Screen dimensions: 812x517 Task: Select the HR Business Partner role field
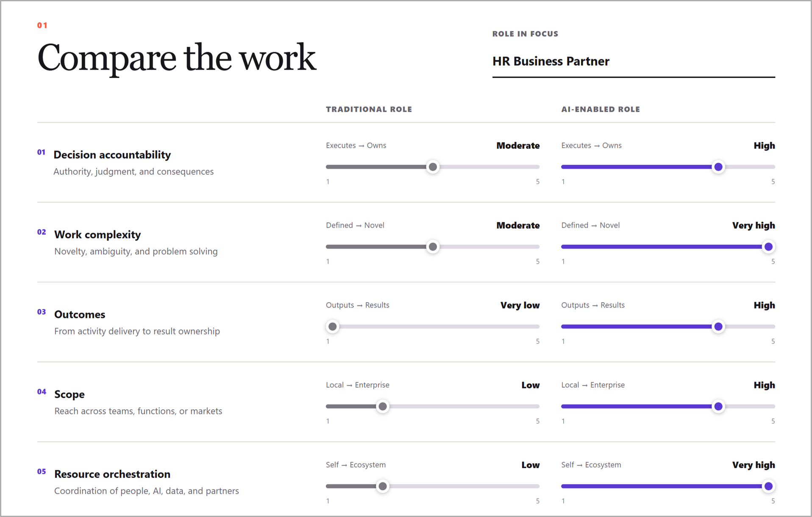[x=633, y=62]
